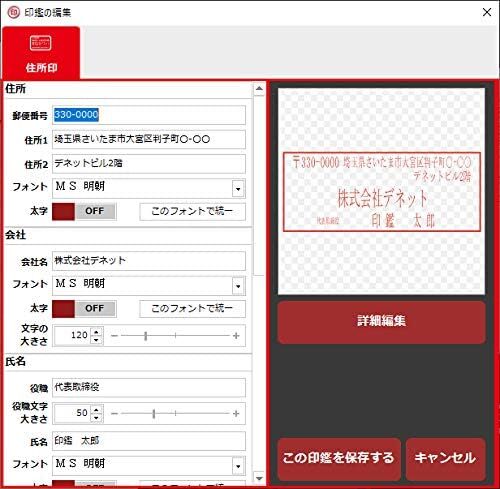Viewport: 500px width, 489px height.
Task: Save with この印鑑を保存する button
Action: (x=339, y=458)
